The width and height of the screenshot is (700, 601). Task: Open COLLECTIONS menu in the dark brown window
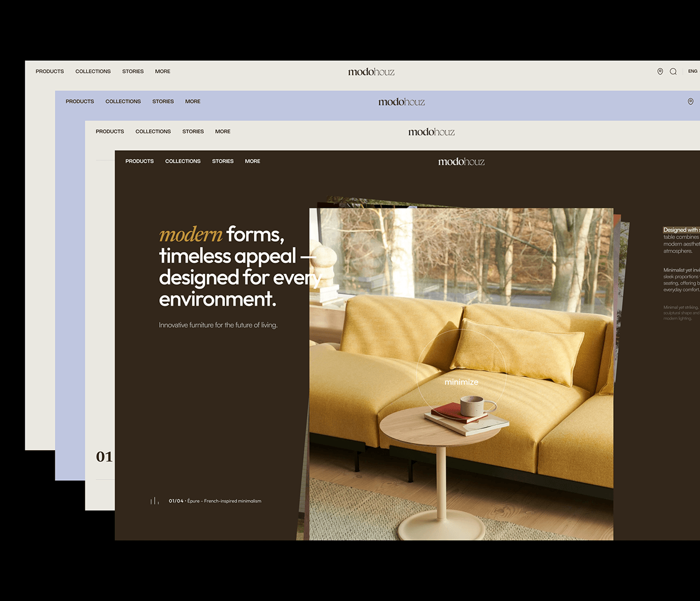tap(183, 161)
